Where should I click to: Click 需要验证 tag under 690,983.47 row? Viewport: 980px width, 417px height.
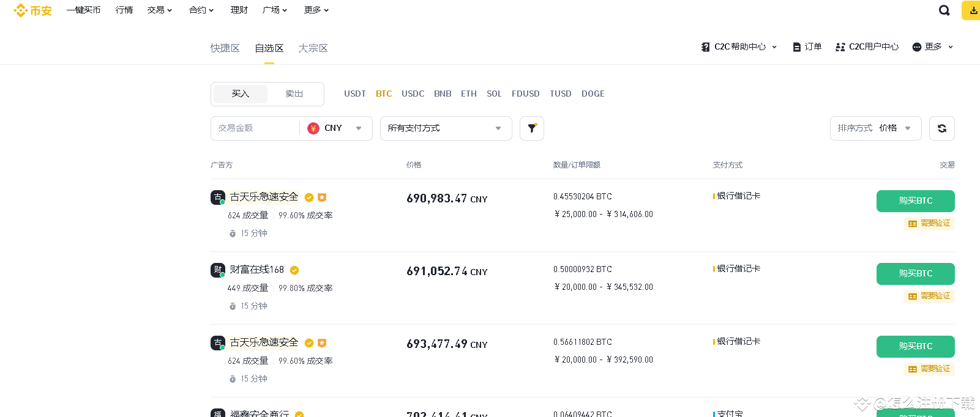click(929, 224)
